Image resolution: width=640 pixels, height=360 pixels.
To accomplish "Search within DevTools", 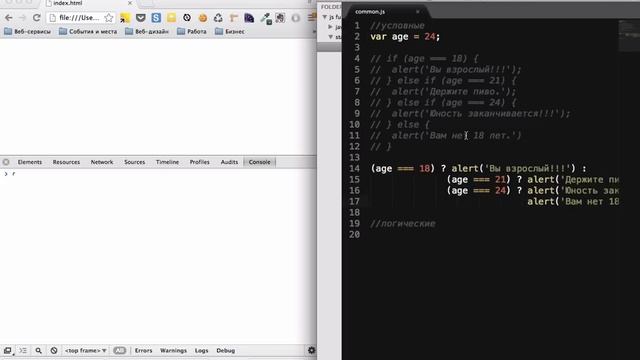I will [38, 351].
